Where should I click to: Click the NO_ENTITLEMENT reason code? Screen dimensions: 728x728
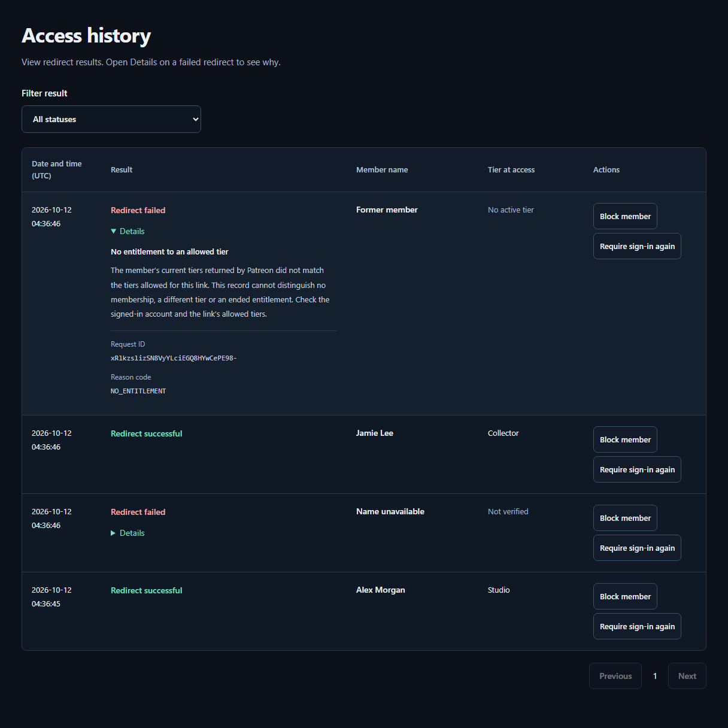138,391
